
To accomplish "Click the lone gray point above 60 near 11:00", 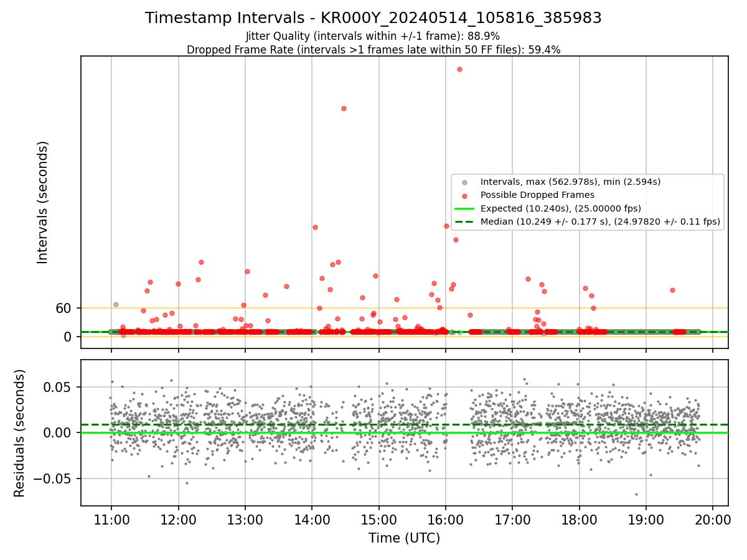I will click(116, 304).
